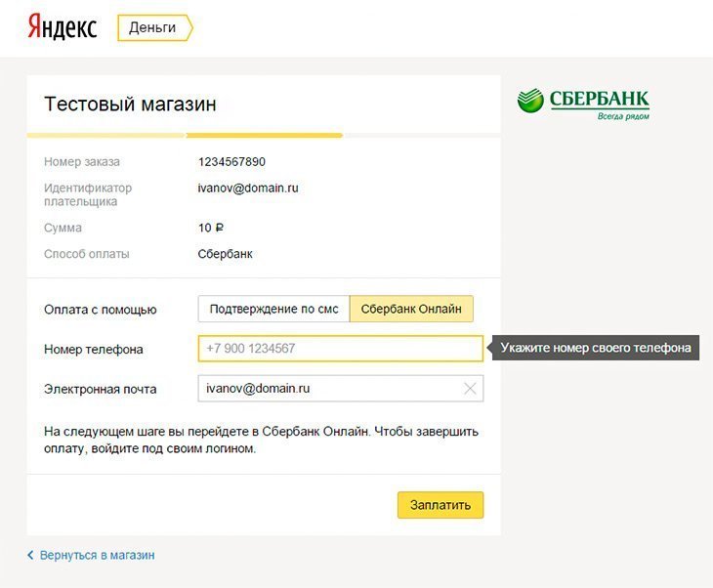Follow Вернуться в магазин link
The height and width of the screenshot is (588, 713).
[x=97, y=555]
